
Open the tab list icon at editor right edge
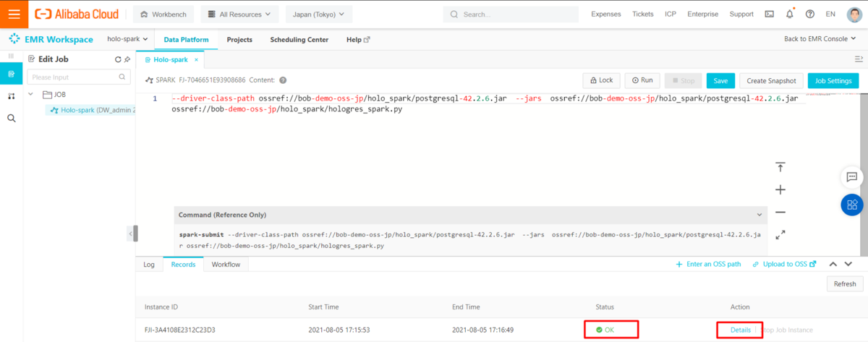click(x=859, y=60)
